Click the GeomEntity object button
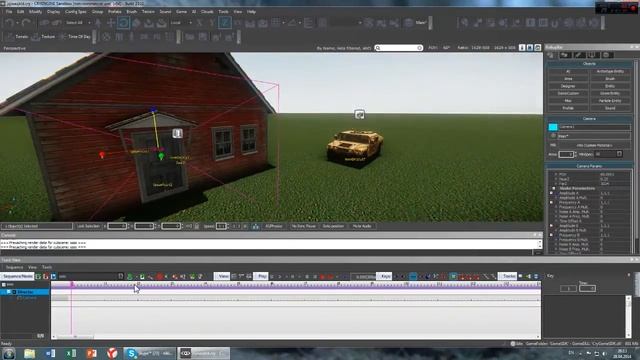This screenshot has height=360, width=640. 610,93
